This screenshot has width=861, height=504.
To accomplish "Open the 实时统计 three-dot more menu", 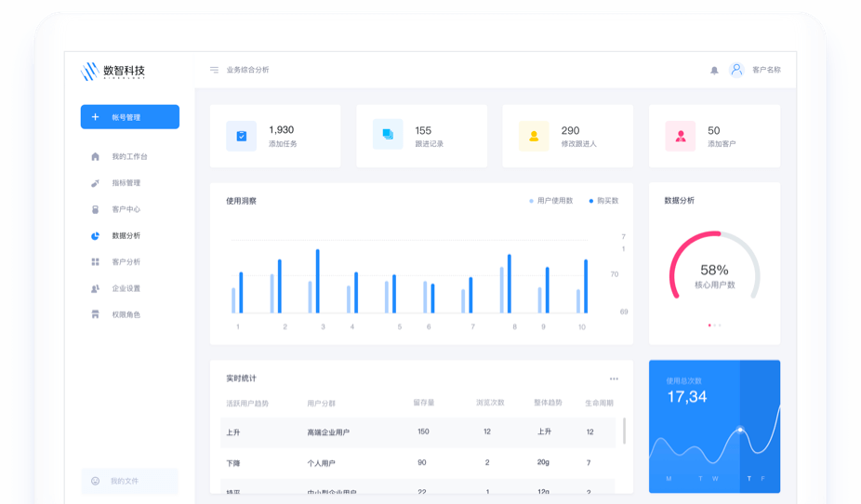I will pyautogui.click(x=614, y=378).
